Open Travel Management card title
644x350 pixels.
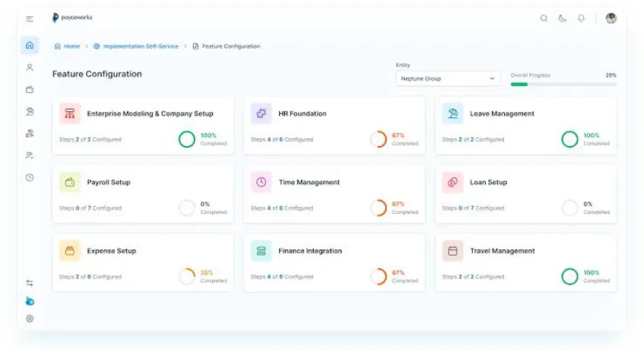[x=503, y=250]
